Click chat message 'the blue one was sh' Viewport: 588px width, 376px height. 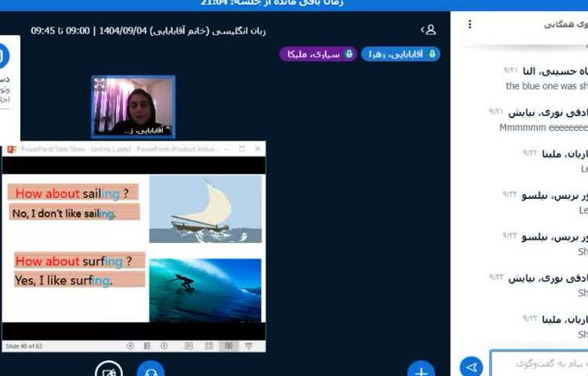(x=546, y=86)
